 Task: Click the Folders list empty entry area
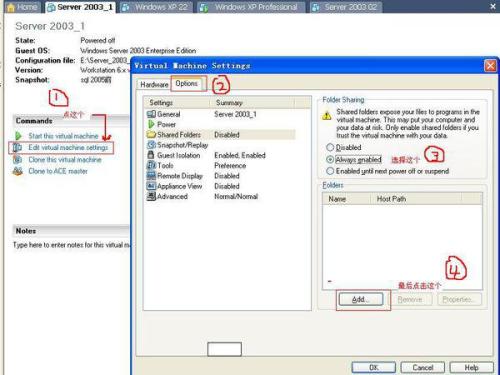pos(402,247)
